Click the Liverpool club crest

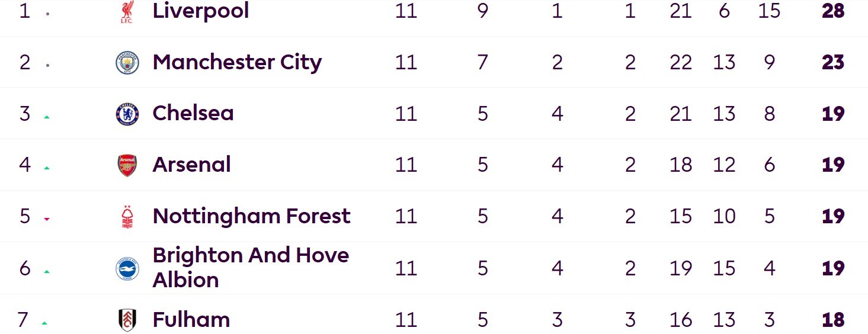point(127,12)
